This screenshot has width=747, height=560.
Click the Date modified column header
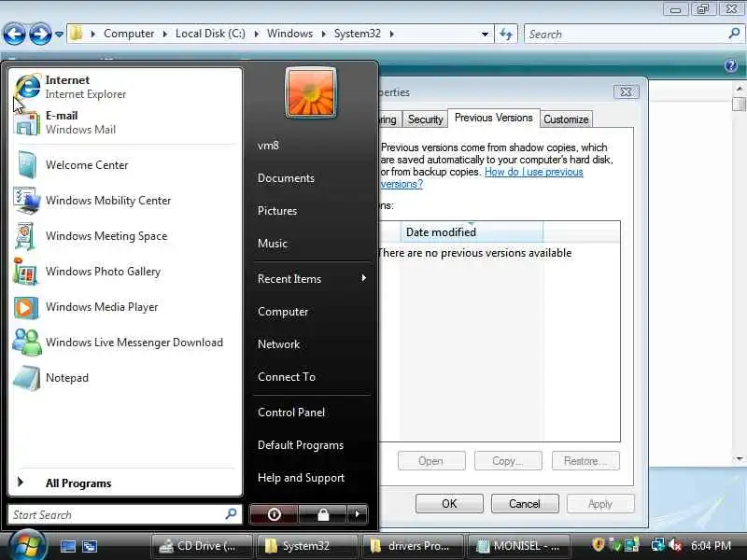click(472, 231)
